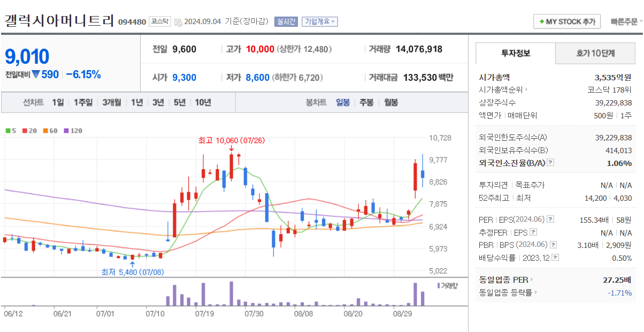Image resolution: width=644 pixels, height=332 pixels.
Task: Select the 3개월 line chart period
Action: (x=112, y=102)
